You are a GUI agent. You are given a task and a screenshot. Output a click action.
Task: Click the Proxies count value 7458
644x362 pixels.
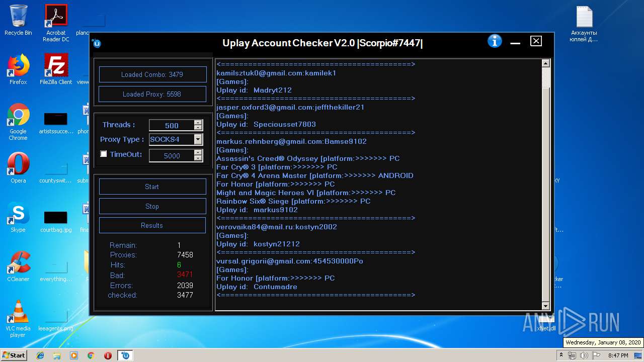coord(185,255)
